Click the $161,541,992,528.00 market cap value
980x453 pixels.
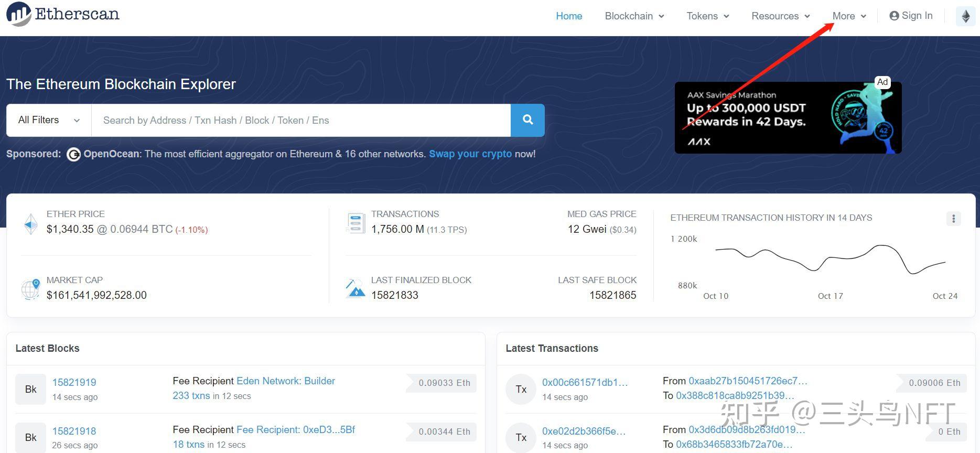[x=96, y=295]
